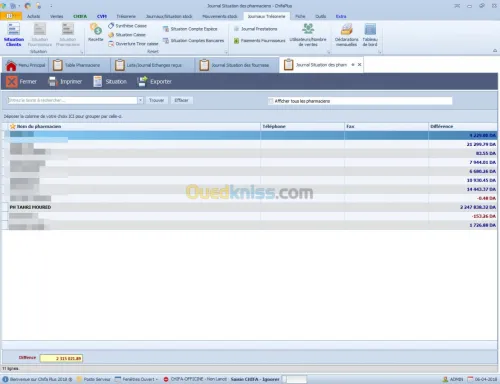Switch to Table Pharmaciens document tab
Viewport: 500px width, 384px height.
(79, 65)
